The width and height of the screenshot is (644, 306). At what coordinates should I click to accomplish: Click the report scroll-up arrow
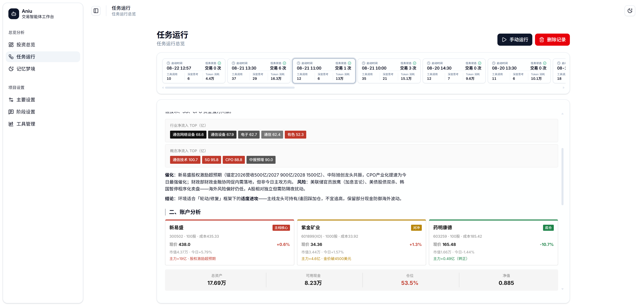[562, 114]
